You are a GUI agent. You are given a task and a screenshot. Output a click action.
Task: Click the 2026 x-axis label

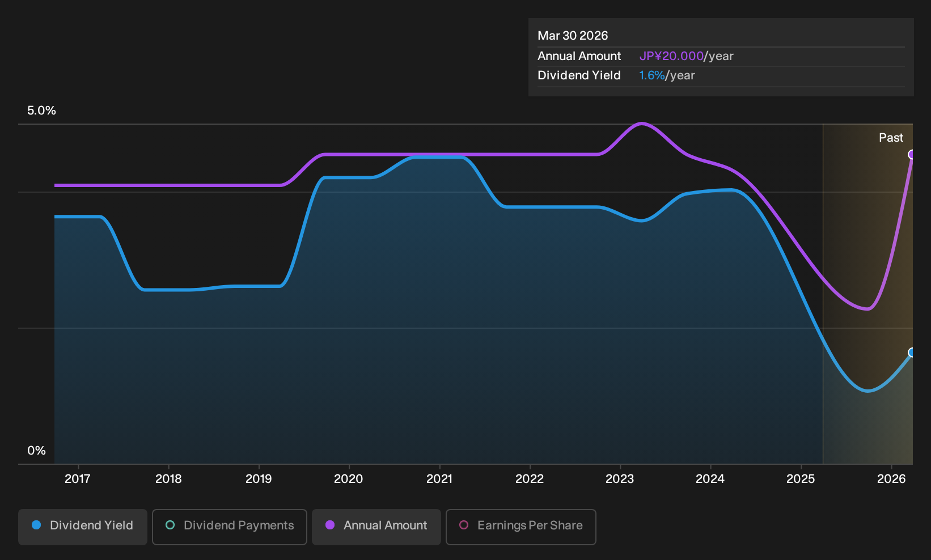click(x=891, y=479)
